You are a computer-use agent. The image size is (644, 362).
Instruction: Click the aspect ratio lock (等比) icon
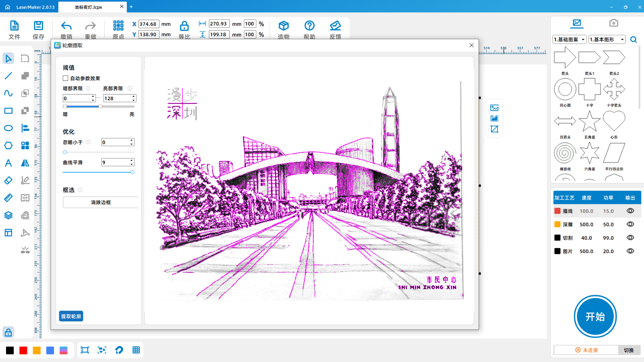pos(184,26)
